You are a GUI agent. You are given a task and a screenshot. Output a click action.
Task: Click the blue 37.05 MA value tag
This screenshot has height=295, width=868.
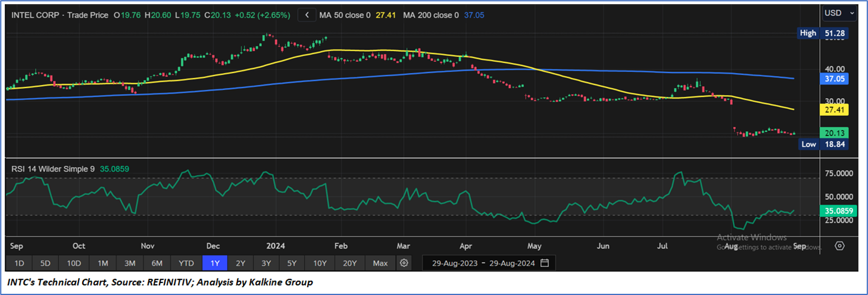pos(835,79)
